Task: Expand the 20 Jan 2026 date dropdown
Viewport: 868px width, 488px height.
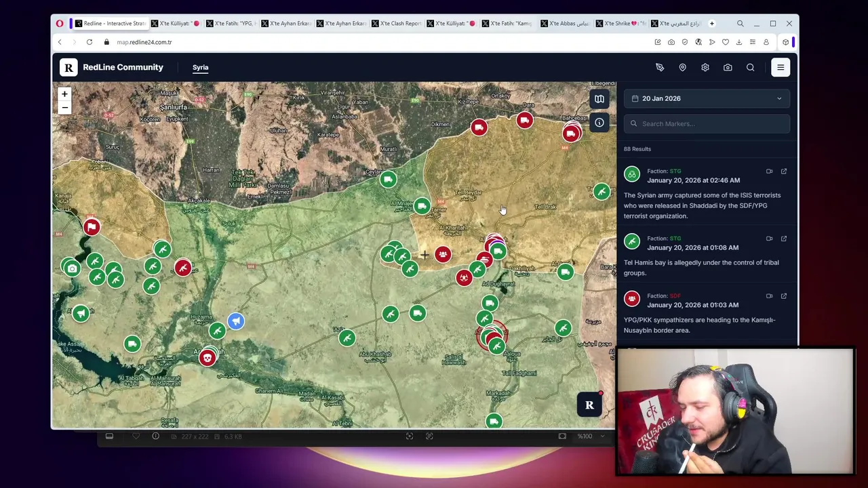Action: pyautogui.click(x=707, y=98)
